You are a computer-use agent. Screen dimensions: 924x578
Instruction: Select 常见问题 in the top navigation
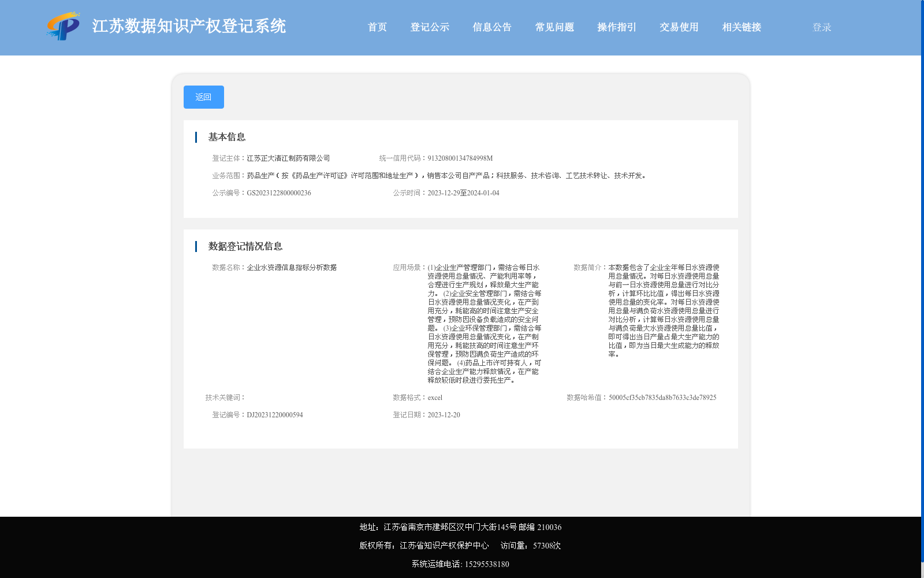pos(554,27)
